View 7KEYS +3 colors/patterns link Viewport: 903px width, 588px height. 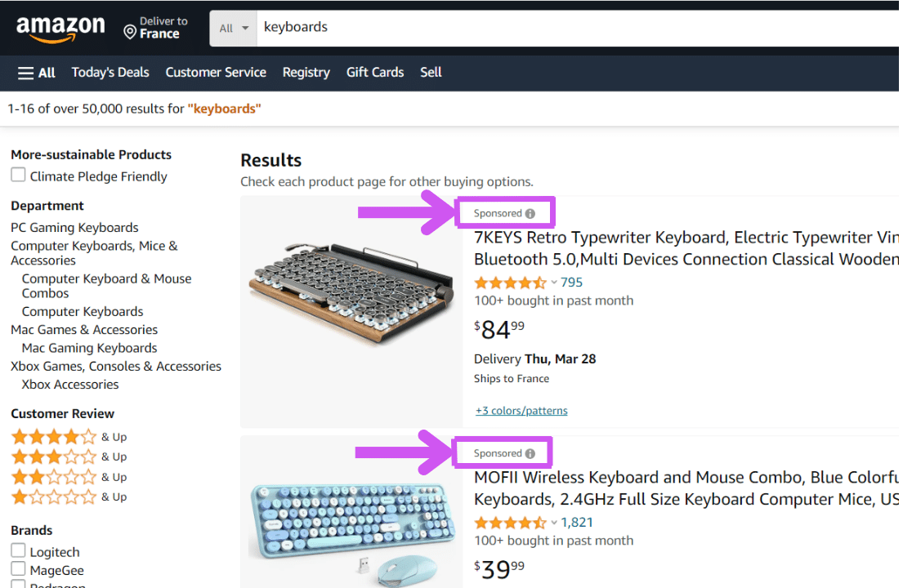521,411
